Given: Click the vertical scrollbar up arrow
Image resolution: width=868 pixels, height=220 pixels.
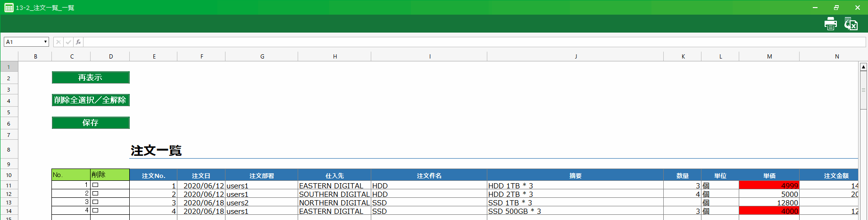Looking at the screenshot, I should coord(863,67).
